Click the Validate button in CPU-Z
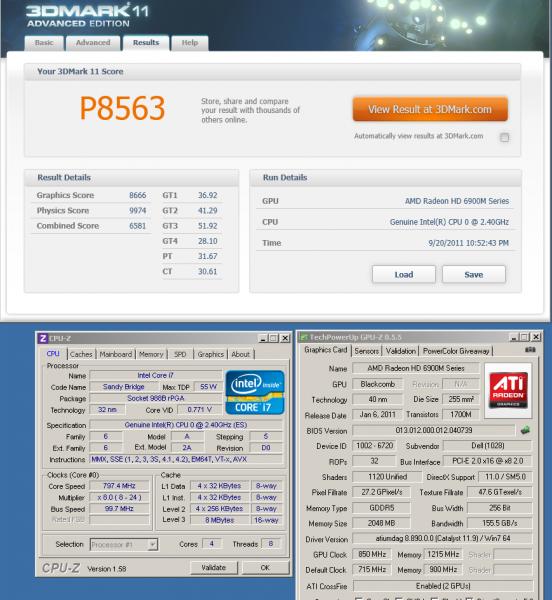552x600 pixels. click(x=213, y=568)
